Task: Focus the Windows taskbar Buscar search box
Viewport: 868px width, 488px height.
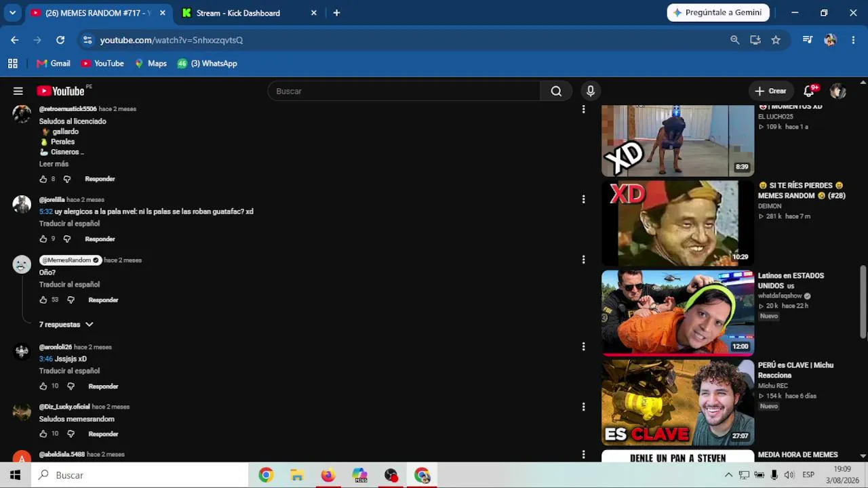Action: click(x=140, y=475)
